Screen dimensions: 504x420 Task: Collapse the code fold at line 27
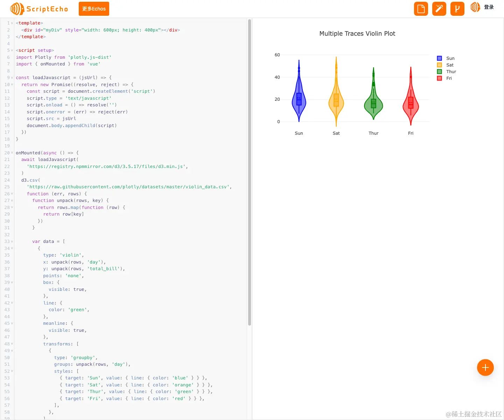[12, 201]
